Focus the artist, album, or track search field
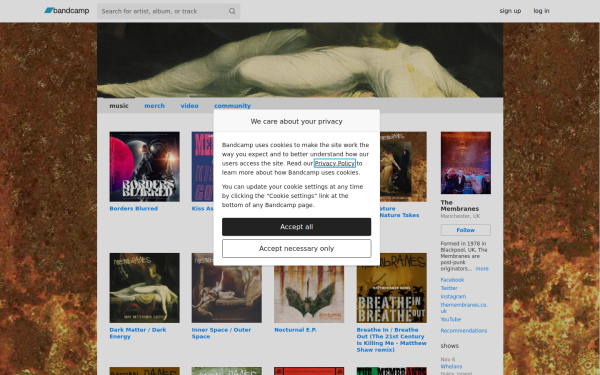Viewport: 600px width, 375px height. click(x=168, y=11)
